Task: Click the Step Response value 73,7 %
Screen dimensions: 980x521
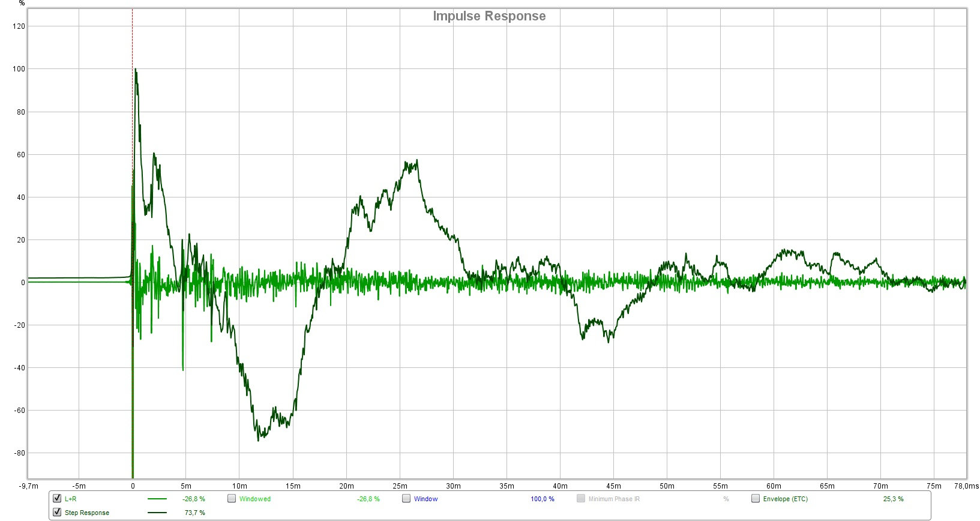Action: click(195, 513)
